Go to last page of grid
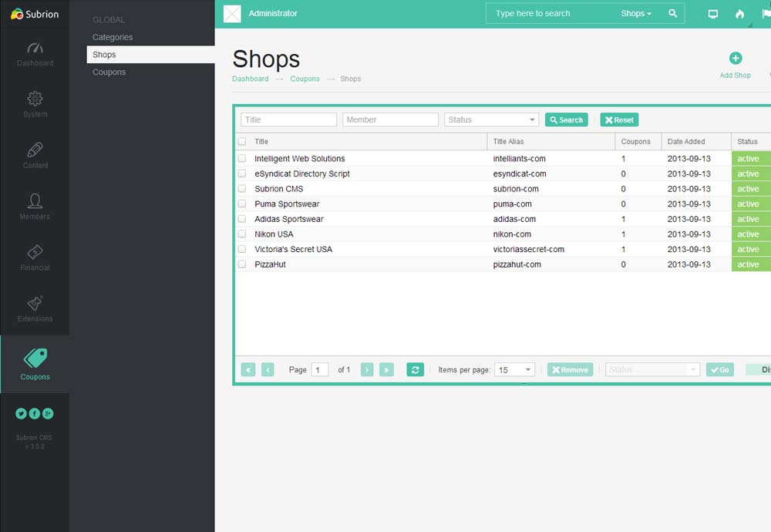The image size is (771, 532). [x=386, y=370]
